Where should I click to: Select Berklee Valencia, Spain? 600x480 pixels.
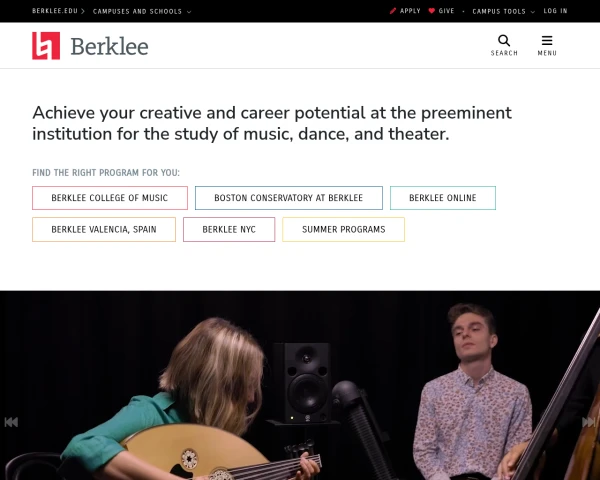coord(104,229)
